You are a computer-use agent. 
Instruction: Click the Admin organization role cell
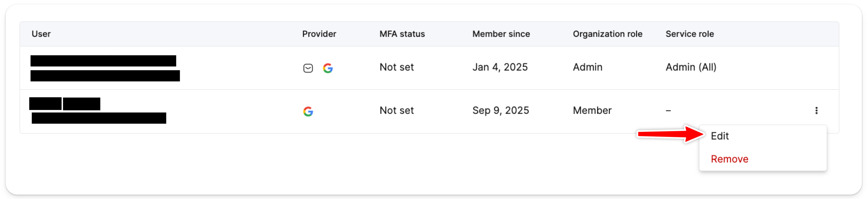[x=587, y=67]
